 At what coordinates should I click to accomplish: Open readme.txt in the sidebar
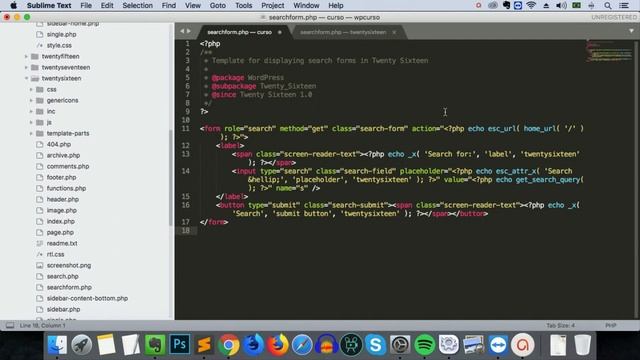(62, 243)
